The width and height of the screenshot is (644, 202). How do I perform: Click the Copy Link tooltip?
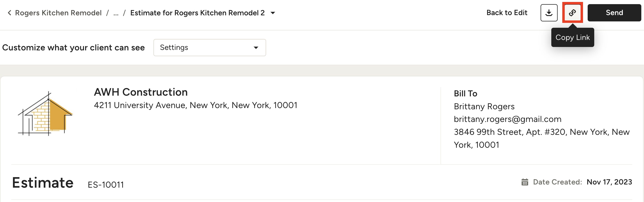tap(572, 37)
